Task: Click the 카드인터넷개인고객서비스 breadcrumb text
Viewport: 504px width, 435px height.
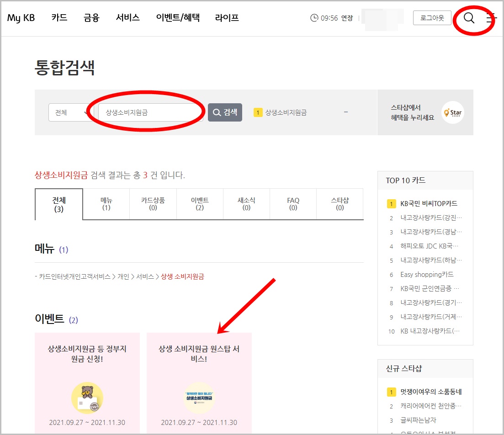Action: click(x=74, y=276)
